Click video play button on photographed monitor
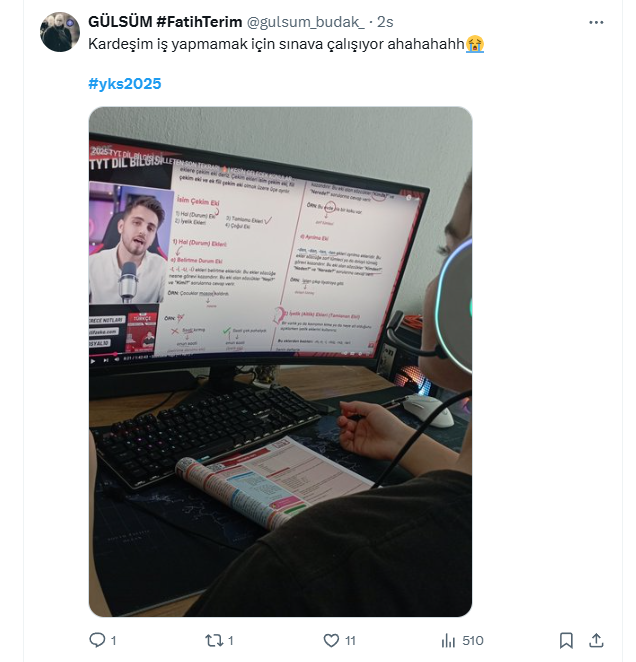The width and height of the screenshot is (636, 662). [93, 361]
